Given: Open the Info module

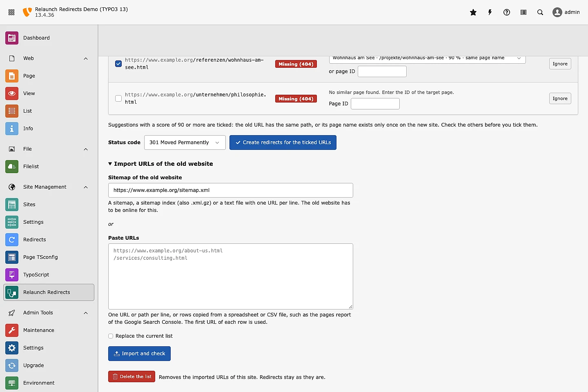Looking at the screenshot, I should (49, 129).
